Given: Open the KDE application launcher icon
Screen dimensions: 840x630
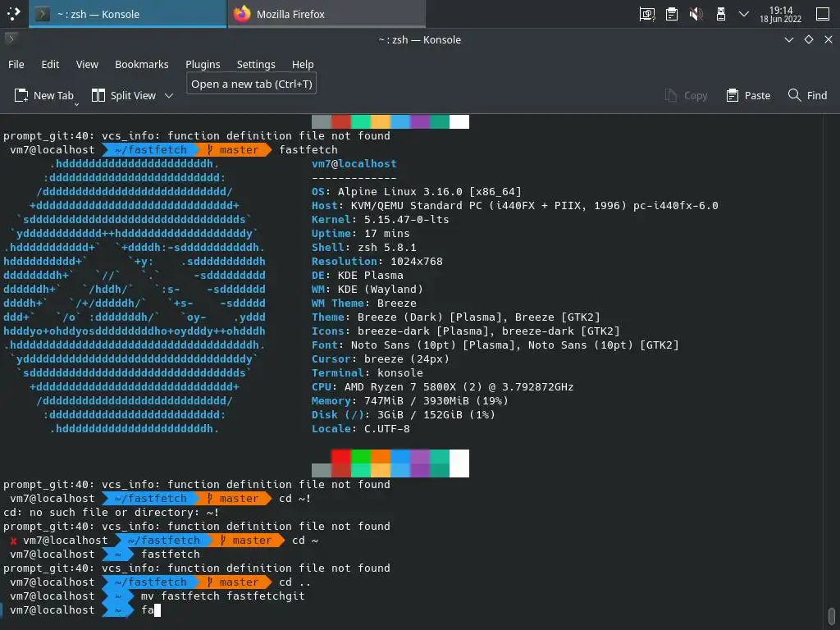Looking at the screenshot, I should coord(13,13).
